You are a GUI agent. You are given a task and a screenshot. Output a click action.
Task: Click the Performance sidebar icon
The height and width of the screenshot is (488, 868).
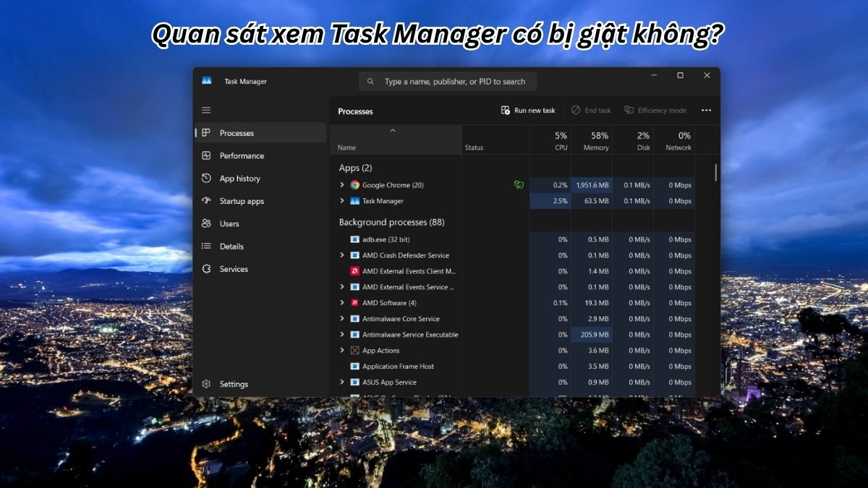pyautogui.click(x=206, y=155)
